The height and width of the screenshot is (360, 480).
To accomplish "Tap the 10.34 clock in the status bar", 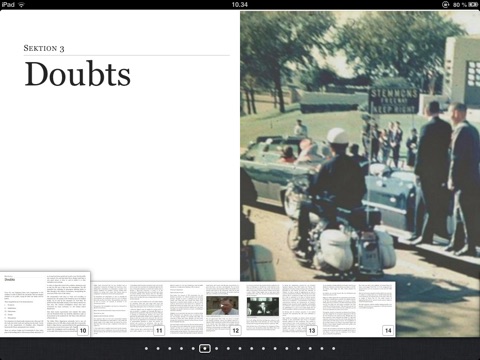I will click(240, 5).
